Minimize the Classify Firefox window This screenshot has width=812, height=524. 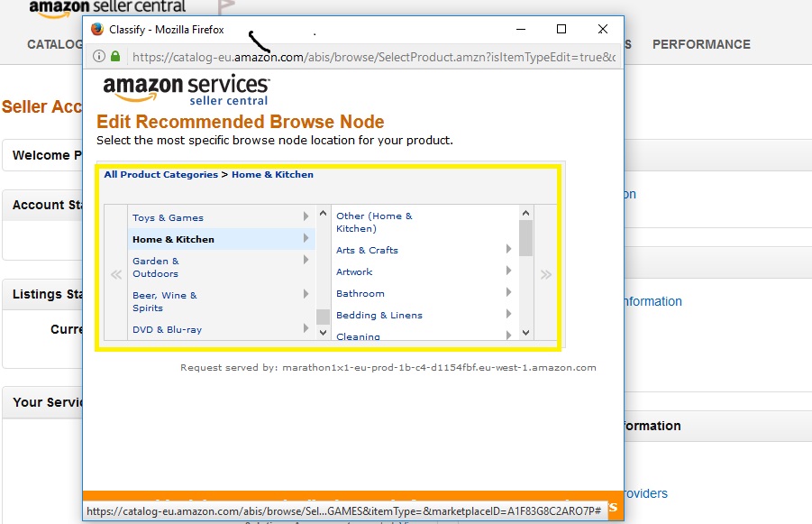521,29
